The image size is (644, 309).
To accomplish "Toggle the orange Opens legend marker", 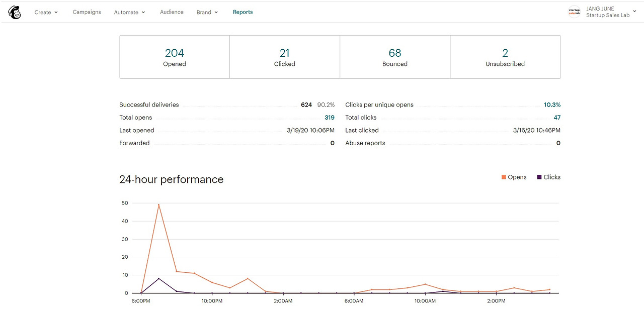I will 504,177.
